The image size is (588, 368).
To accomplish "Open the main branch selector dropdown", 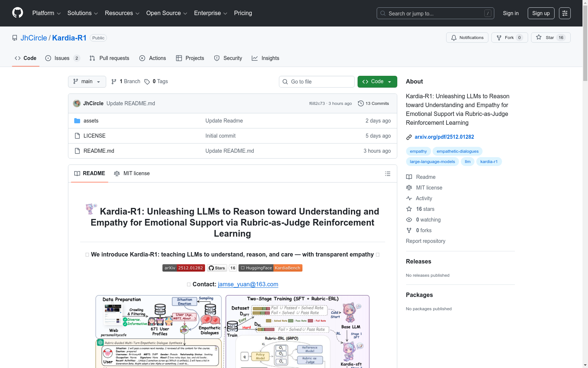I will [87, 82].
